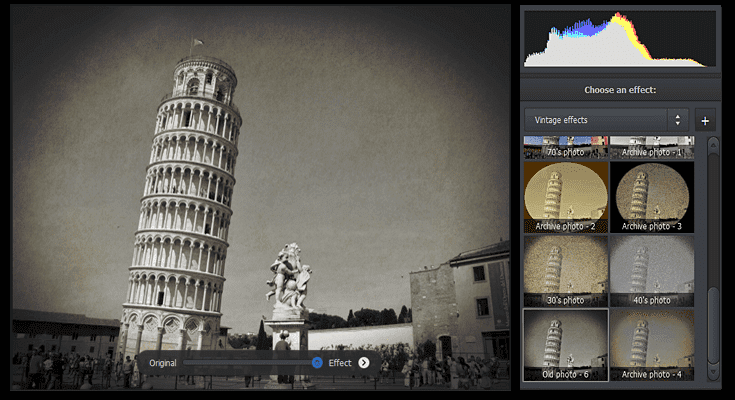Apply the 40's photo effect
This screenshot has height=400, width=735.
[x=651, y=269]
